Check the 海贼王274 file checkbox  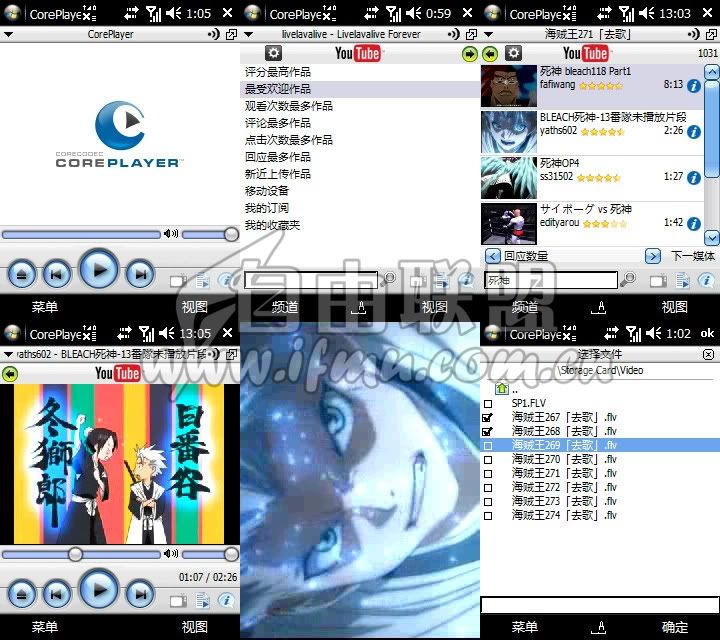488,516
